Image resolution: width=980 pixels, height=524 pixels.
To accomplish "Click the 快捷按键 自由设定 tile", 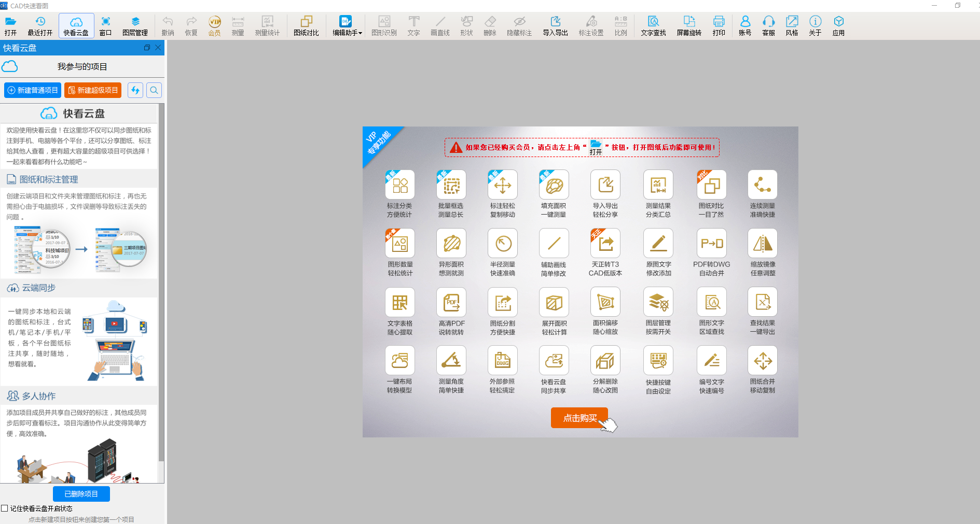I will pos(658,370).
